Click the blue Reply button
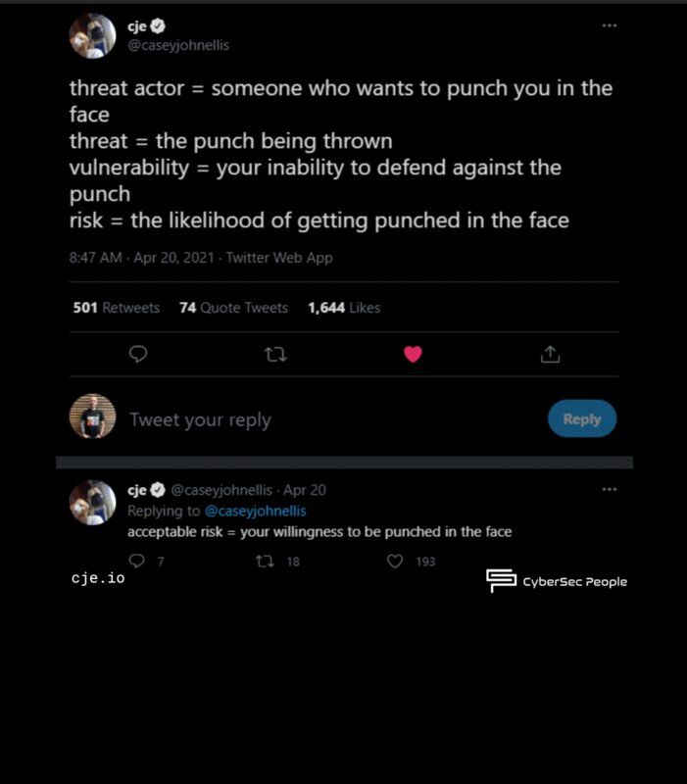Screen dimensions: 687x784 [x=581, y=418]
